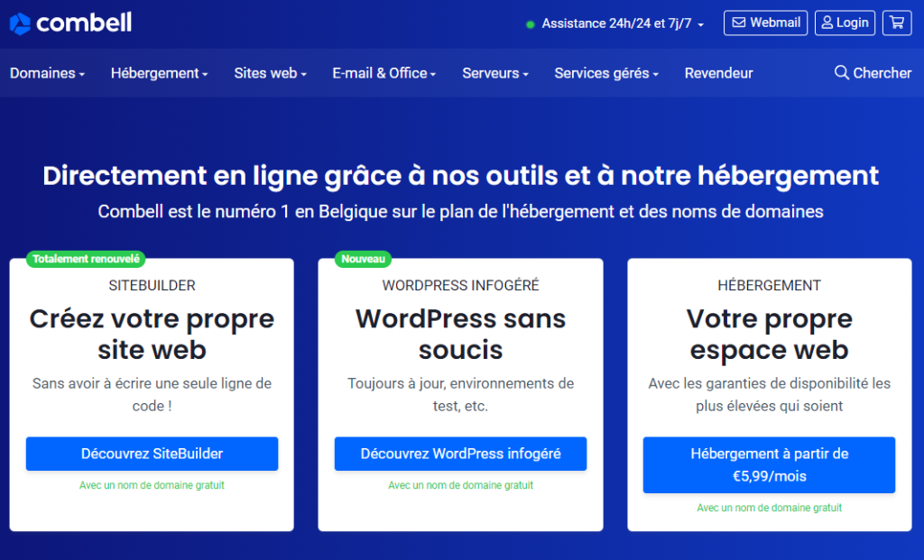Click the Découvrez SiteBuilder button
Screen dimensions: 924x560
pos(152,454)
